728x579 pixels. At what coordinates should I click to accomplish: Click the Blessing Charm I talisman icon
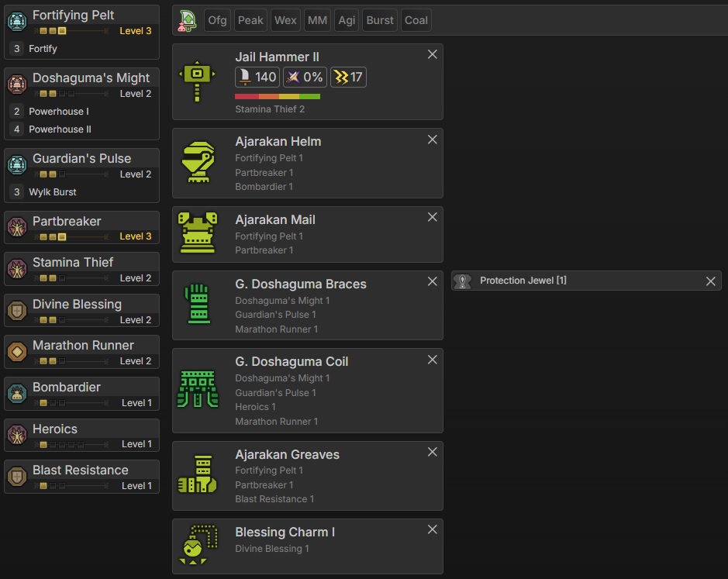pos(197,546)
